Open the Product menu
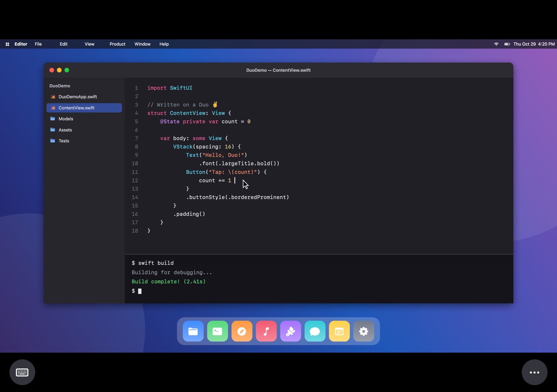 coord(117,44)
